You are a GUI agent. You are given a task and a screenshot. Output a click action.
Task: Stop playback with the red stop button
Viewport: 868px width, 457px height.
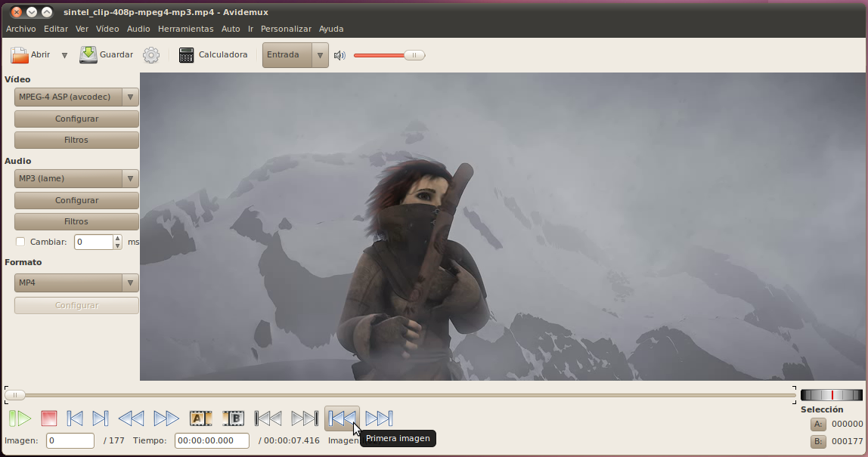(x=48, y=418)
